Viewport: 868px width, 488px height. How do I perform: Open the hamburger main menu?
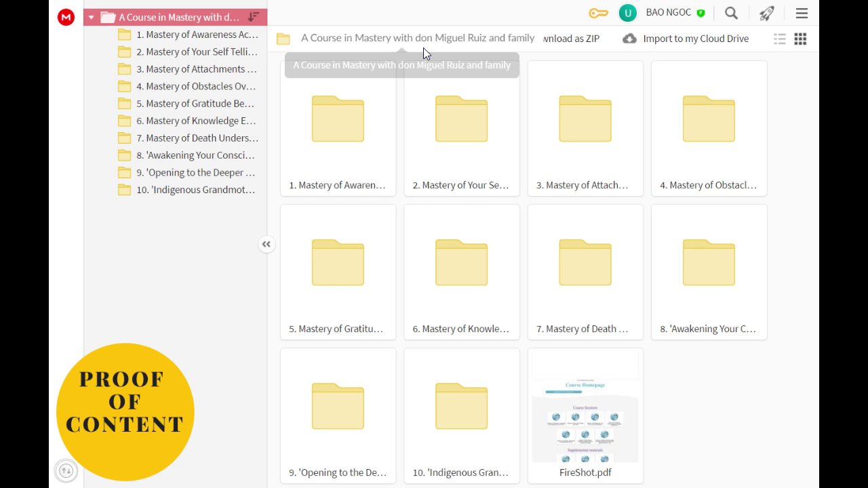(x=802, y=13)
